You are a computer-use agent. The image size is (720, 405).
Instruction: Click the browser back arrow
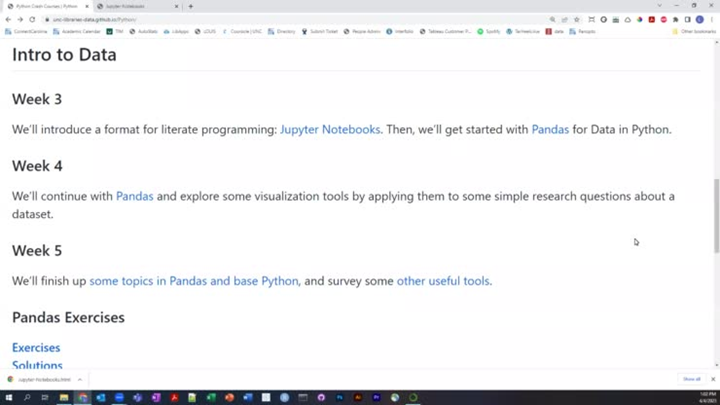coord(8,19)
